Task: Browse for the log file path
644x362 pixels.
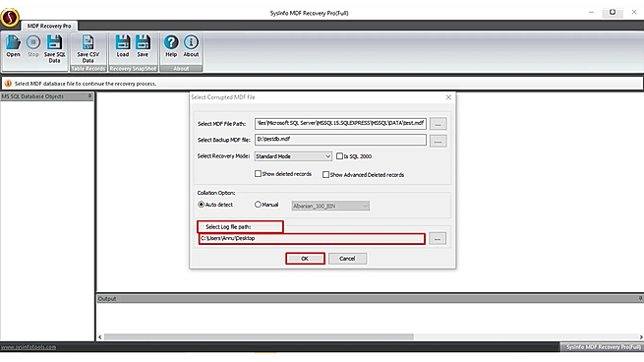Action: click(x=438, y=239)
